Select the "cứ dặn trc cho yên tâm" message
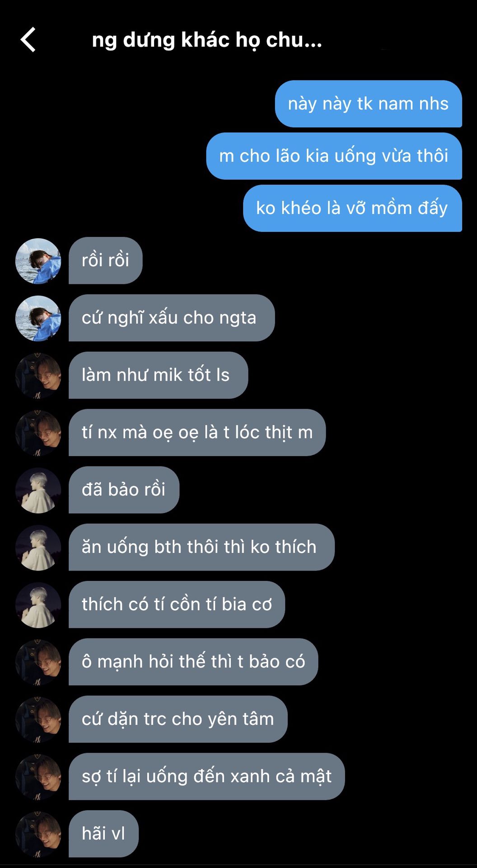The height and width of the screenshot is (868, 477). (178, 719)
